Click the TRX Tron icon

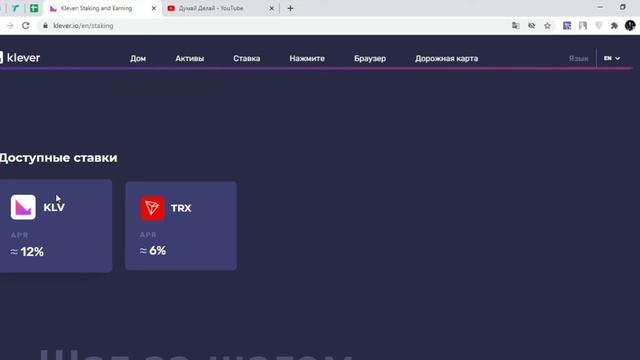(152, 208)
